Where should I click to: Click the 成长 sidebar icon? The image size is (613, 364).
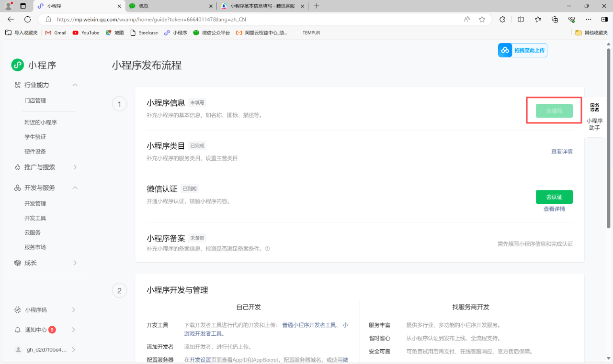[18, 263]
